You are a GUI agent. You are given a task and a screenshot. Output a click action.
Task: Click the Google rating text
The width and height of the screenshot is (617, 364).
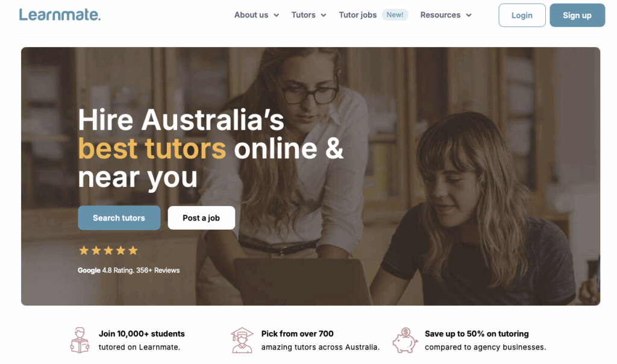click(129, 271)
